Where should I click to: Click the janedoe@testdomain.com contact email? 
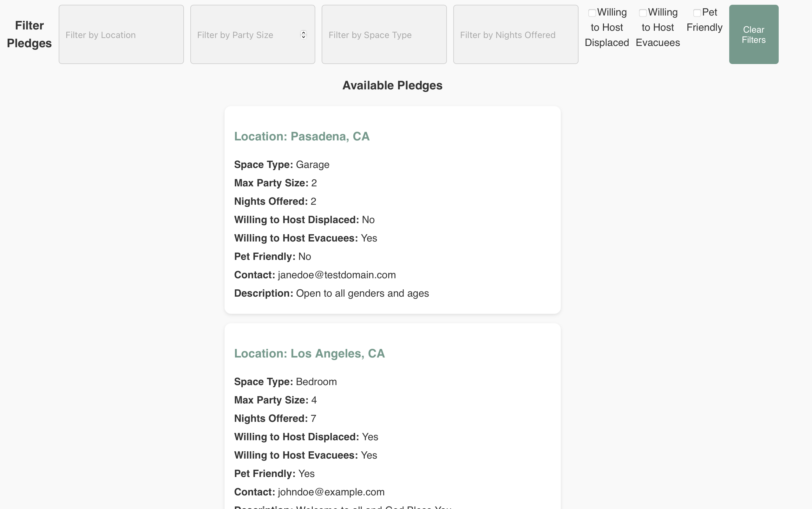click(x=337, y=275)
